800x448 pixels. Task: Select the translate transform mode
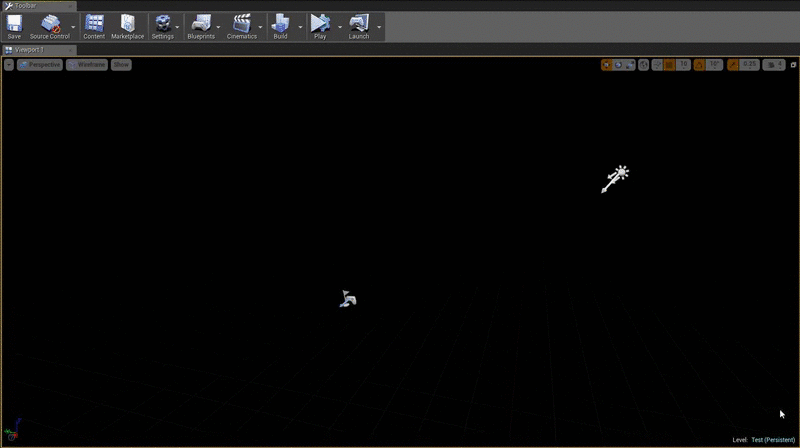[x=607, y=65]
